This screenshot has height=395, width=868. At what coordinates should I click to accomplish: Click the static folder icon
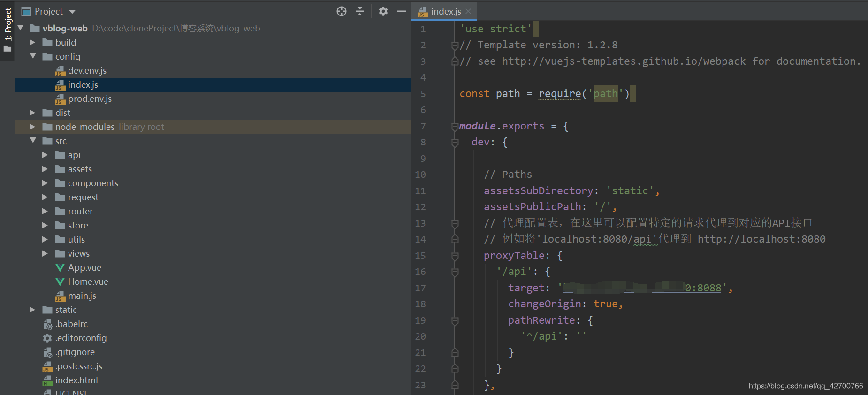pyautogui.click(x=47, y=310)
